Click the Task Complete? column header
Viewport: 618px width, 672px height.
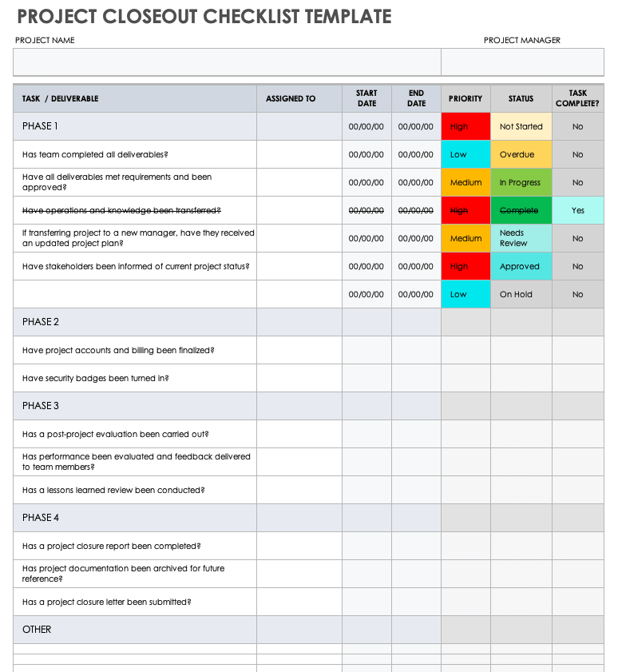(577, 98)
